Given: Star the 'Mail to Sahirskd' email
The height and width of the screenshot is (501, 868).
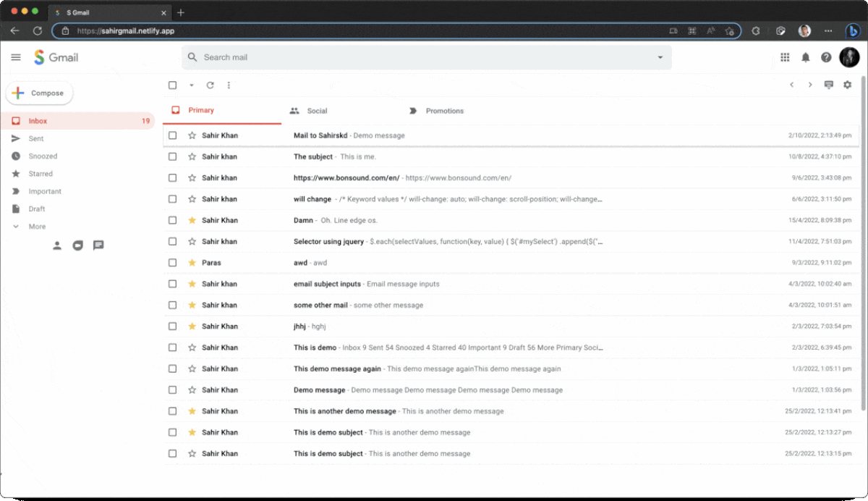Looking at the screenshot, I should click(x=192, y=135).
